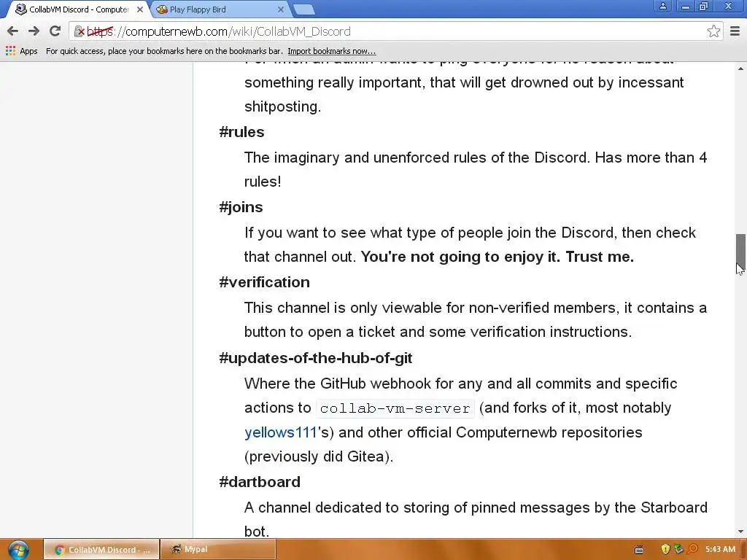Click the #verification heading
747x560 pixels.
(x=264, y=282)
